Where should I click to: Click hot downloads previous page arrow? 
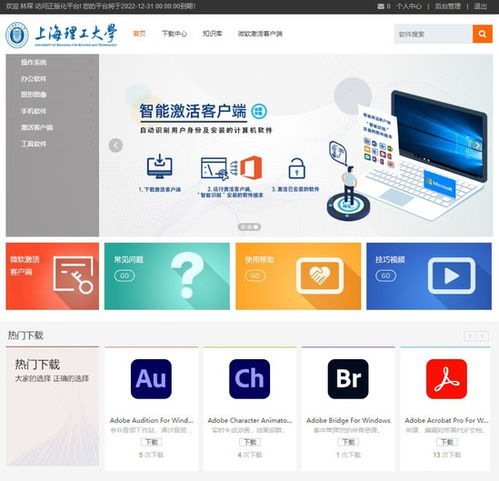click(x=470, y=336)
